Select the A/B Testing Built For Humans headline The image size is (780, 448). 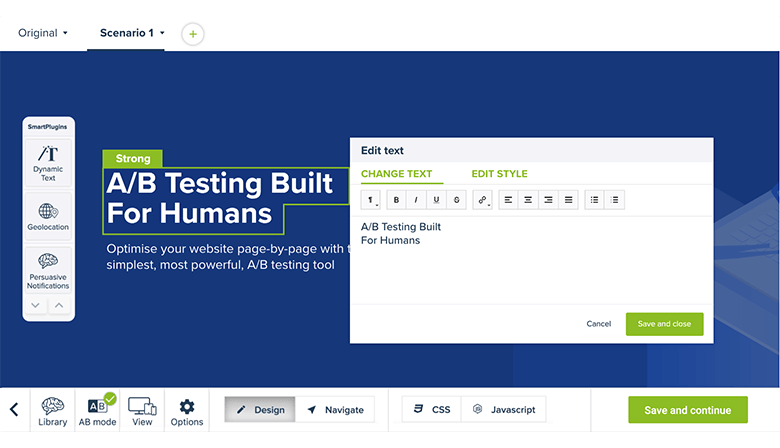tap(219, 198)
